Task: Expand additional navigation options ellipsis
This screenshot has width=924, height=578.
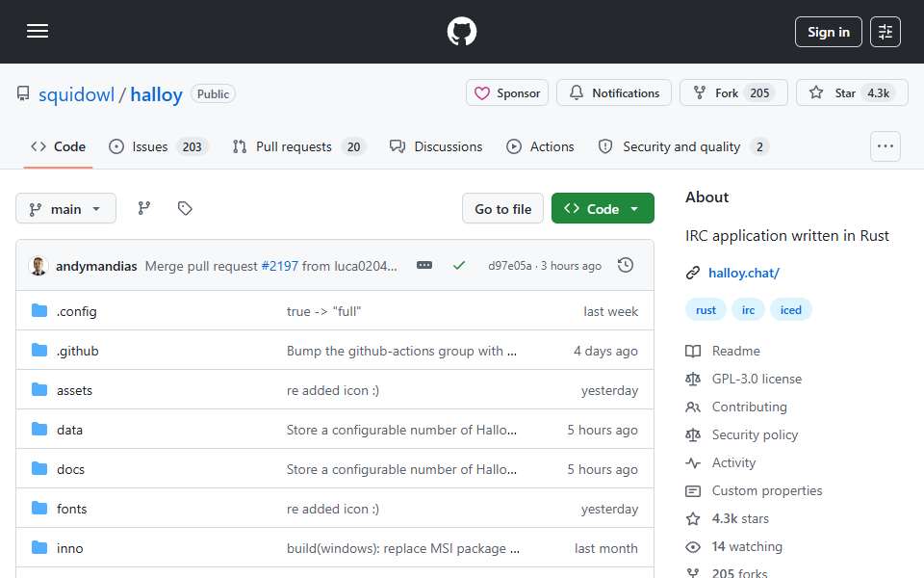Action: (885, 146)
